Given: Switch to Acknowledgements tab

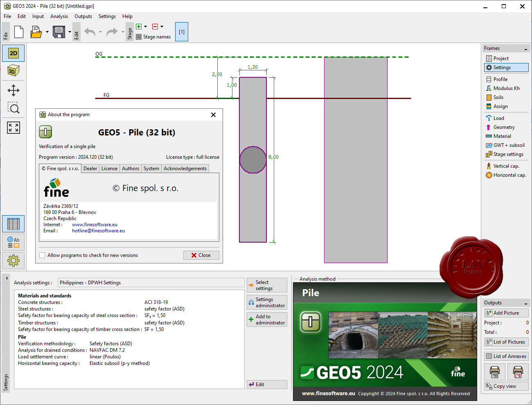Looking at the screenshot, I should click(185, 169).
